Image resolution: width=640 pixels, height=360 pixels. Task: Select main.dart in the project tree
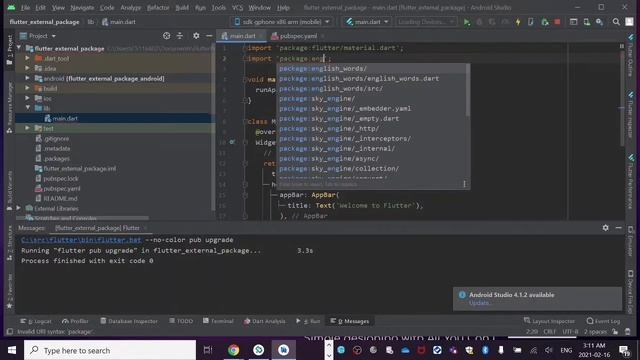click(x=65, y=118)
